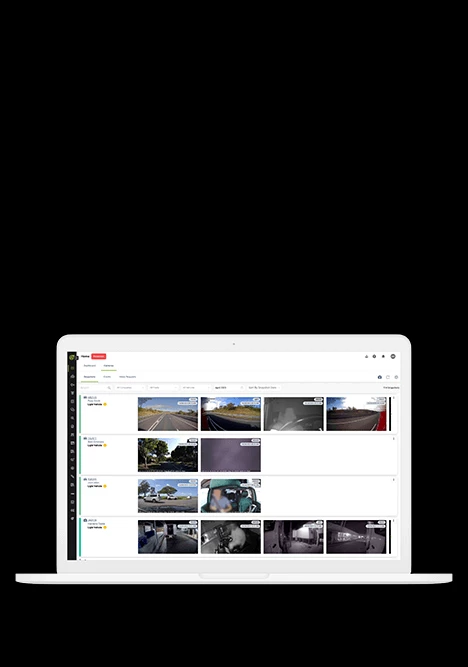Image resolution: width=468 pixels, height=667 pixels.
Task: Open the second row's three-dot menu
Action: coord(394,439)
